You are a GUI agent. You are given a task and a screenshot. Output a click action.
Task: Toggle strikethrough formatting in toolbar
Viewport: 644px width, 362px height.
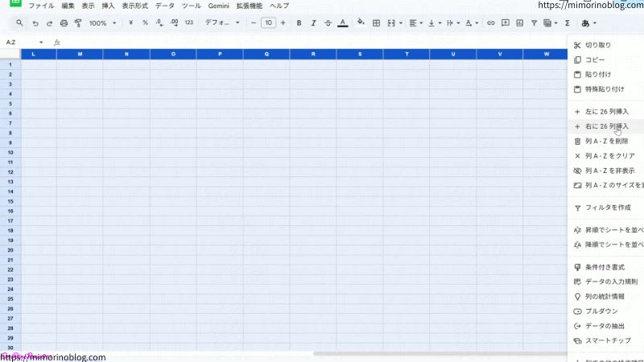click(x=328, y=23)
